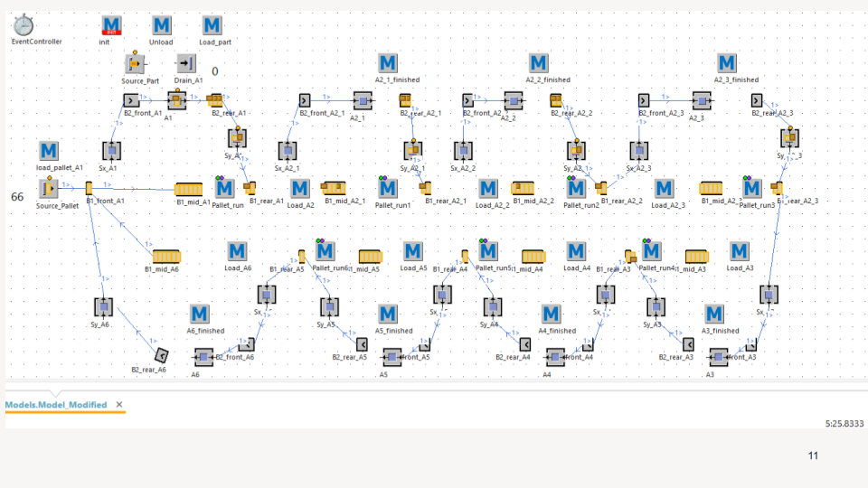Select the A2_2_finished method icon

(x=538, y=63)
